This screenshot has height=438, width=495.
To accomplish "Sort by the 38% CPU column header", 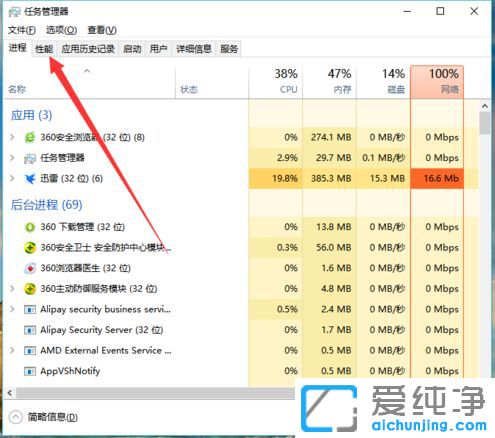I will [275, 82].
